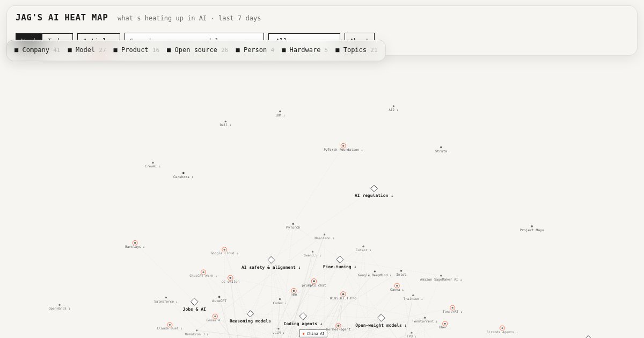Viewport: 644px width, 338px height.
Task: Click the vLLM node dot
Action: [x=278, y=329]
